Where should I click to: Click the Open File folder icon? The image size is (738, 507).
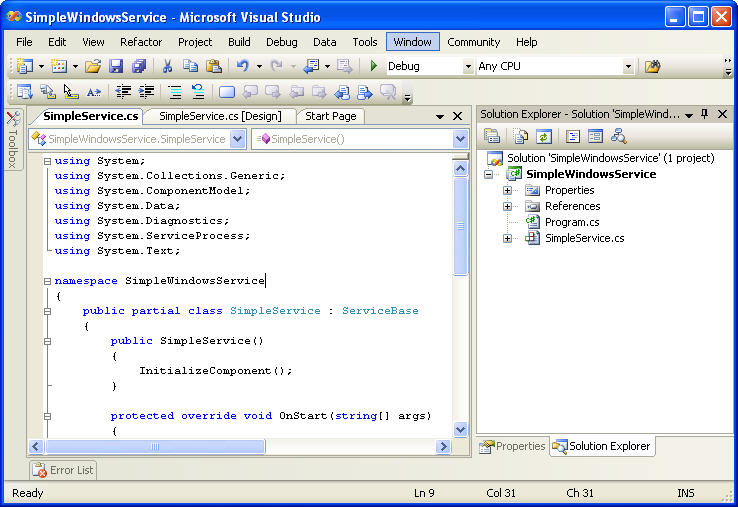93,66
